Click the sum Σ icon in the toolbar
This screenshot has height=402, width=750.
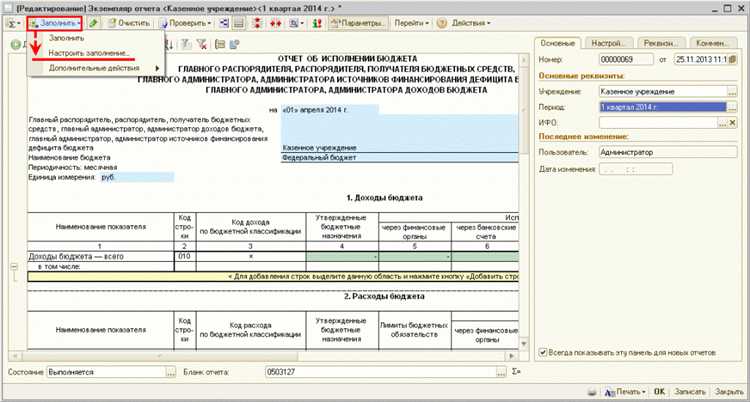[11, 21]
